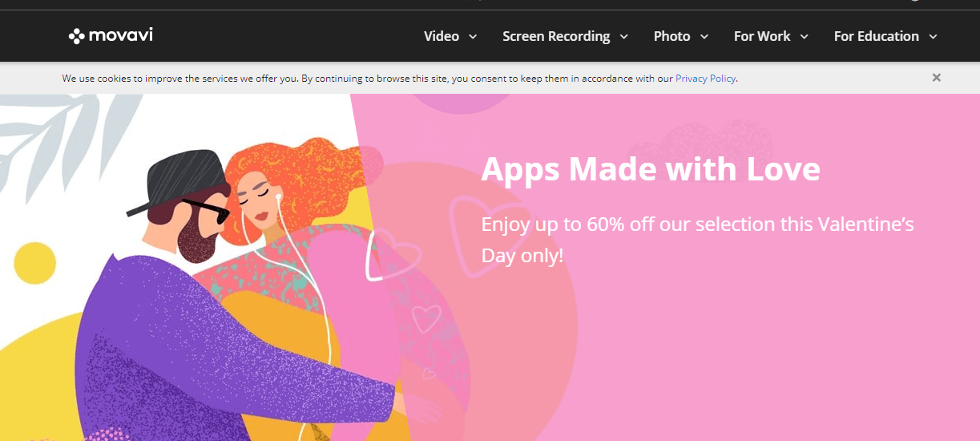Open the Video menu
Viewport: 980px width, 441px height.
click(x=442, y=36)
